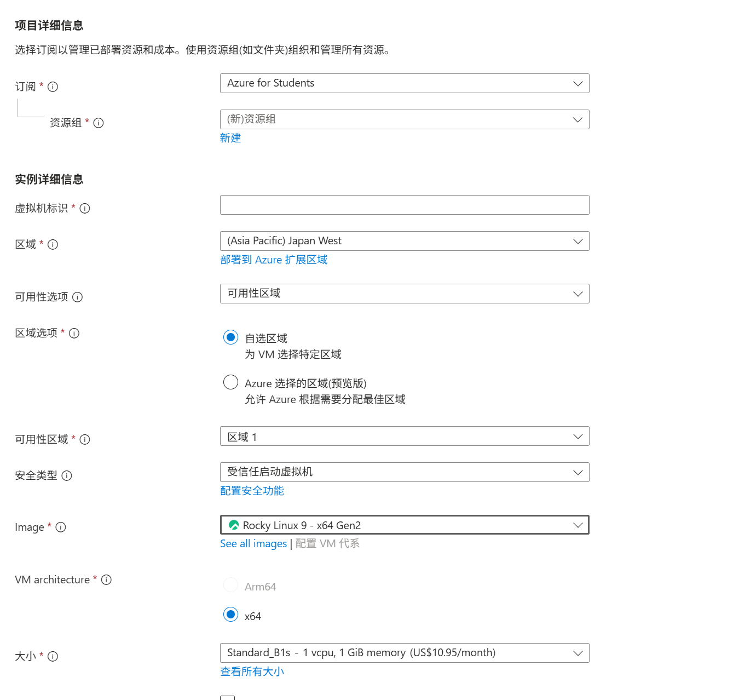Click info icon beside 资源组 label
This screenshot has height=700, width=739.
click(x=99, y=123)
